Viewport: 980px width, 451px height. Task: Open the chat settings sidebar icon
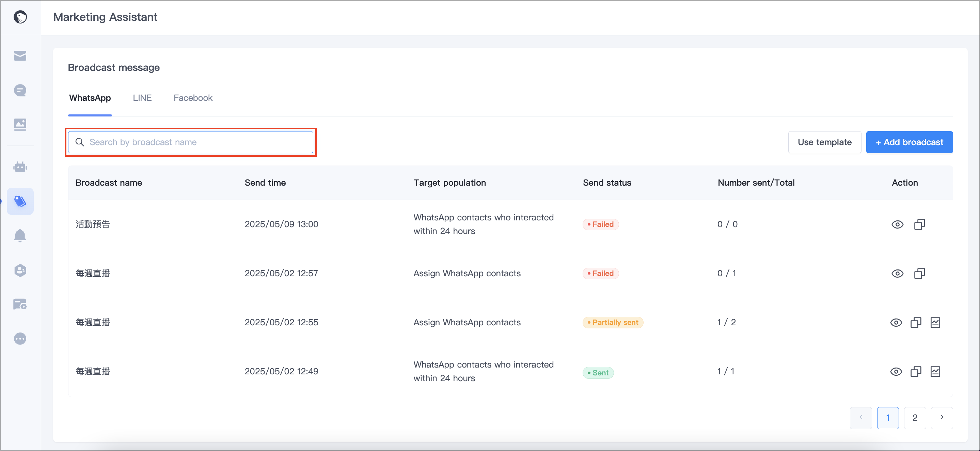pos(20,304)
